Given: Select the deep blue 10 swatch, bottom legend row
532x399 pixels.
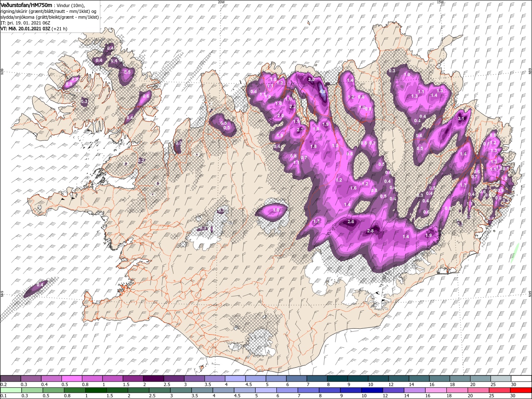Looking at the screenshot, I should (372, 390).
